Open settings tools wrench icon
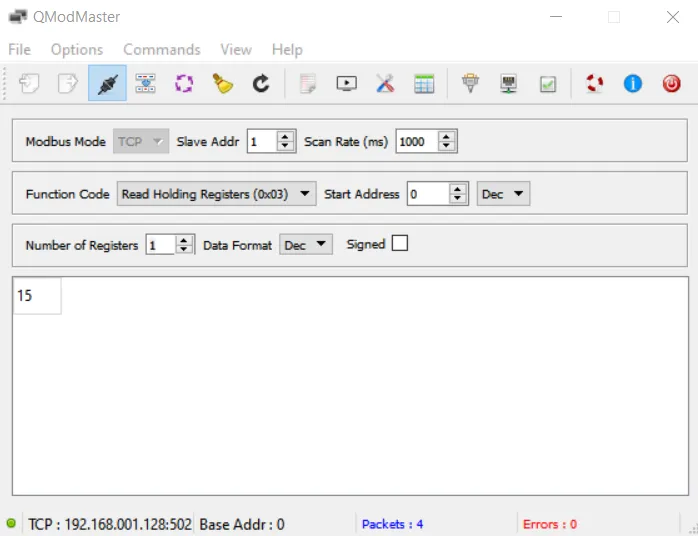The height and width of the screenshot is (536, 698). (x=385, y=84)
